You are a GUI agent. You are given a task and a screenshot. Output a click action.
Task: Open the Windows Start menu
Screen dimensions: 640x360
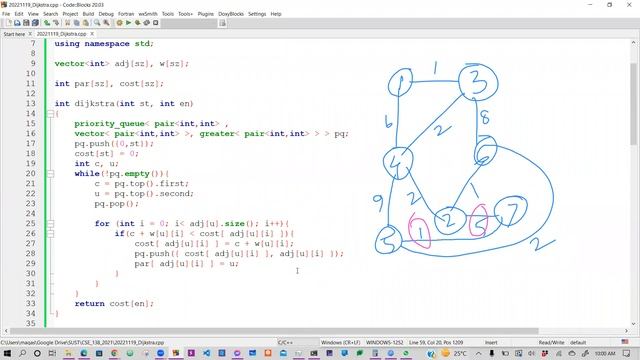tap(7, 353)
